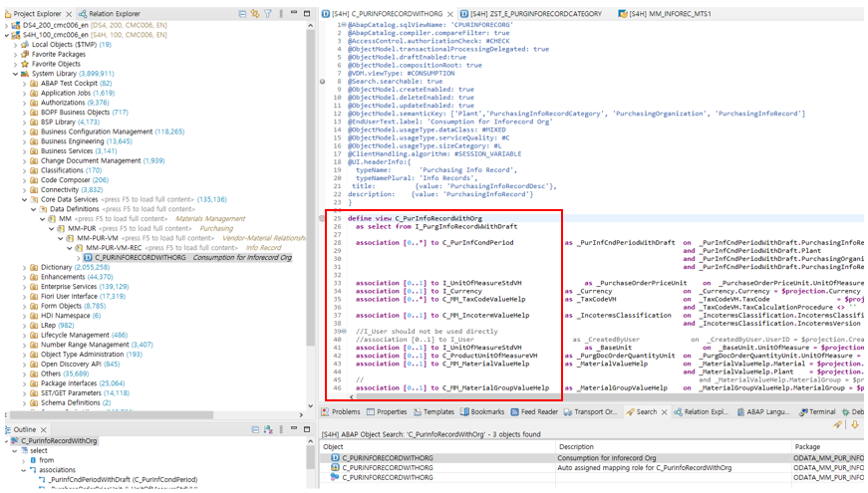This screenshot has width=868, height=493.
Task: Fold the annotation block at line 1
Action: (345, 25)
